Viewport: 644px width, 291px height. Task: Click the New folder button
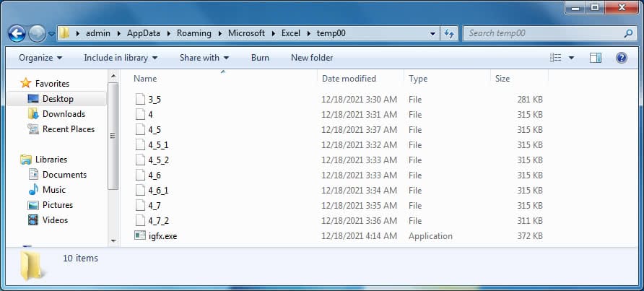click(312, 58)
